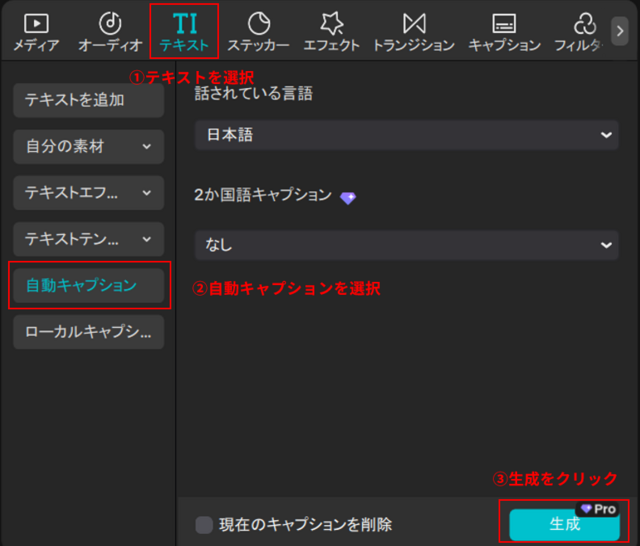Open the フィルター filter icon
This screenshot has width=640, height=546.
click(582, 31)
